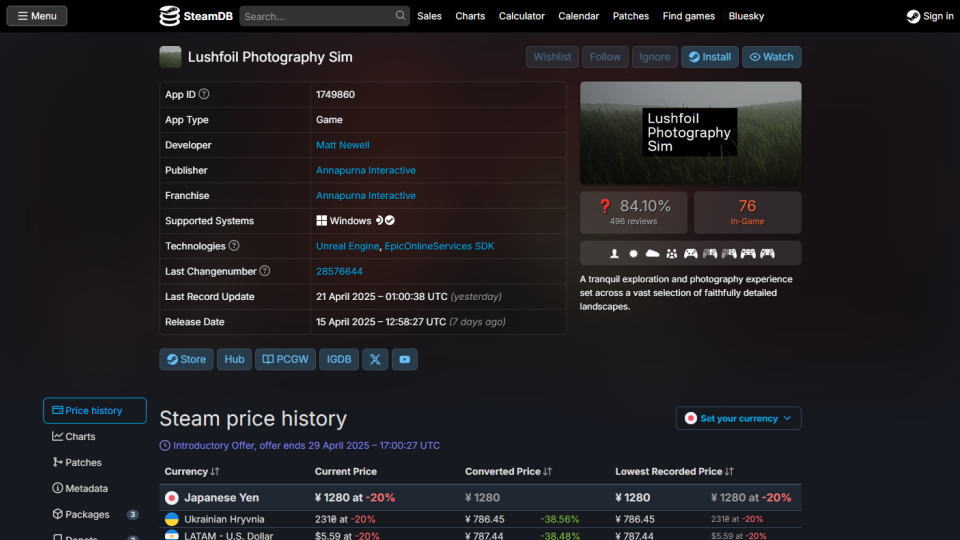This screenshot has height=540, width=960.
Task: Sort by Lowest Recorded Price column
Action: click(674, 471)
